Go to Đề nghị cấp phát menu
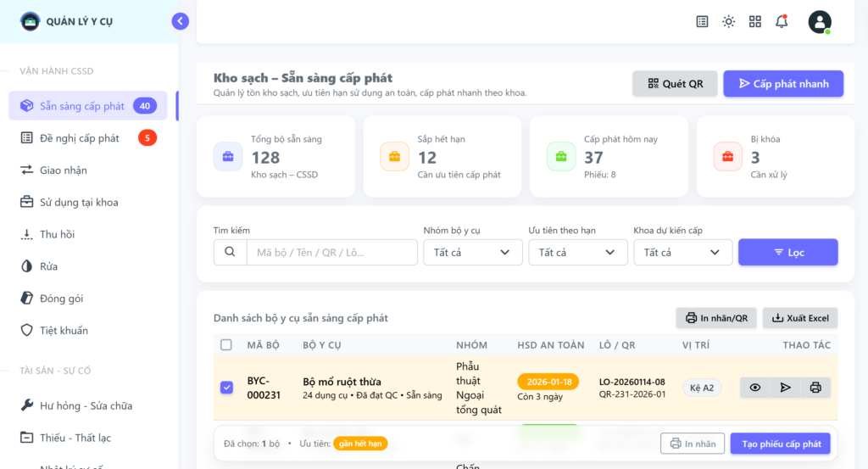Screen dimensions: 868x469 [x=80, y=138]
